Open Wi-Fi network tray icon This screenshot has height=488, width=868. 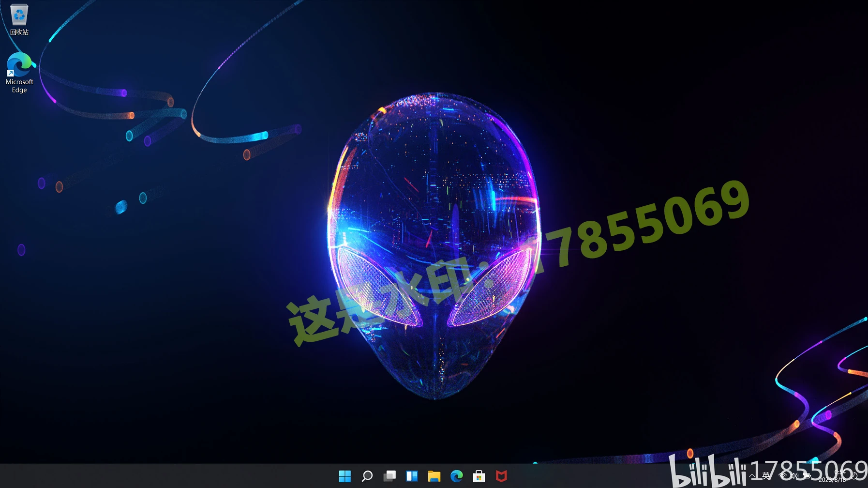tap(782, 476)
